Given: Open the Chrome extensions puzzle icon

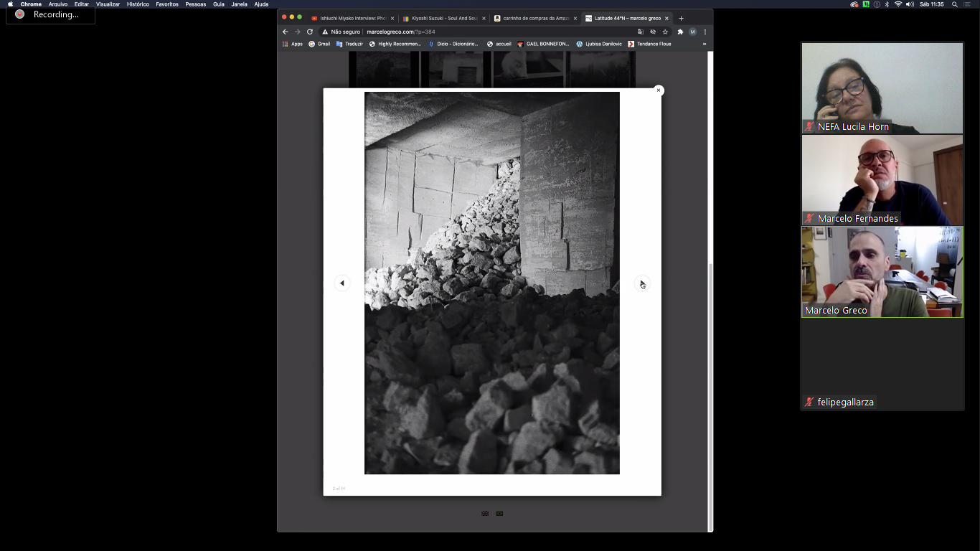Looking at the screenshot, I should tap(680, 32).
